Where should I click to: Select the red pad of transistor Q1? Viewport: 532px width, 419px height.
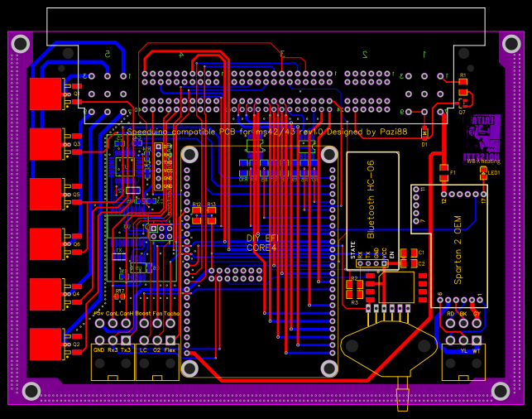pyautogui.click(x=46, y=94)
